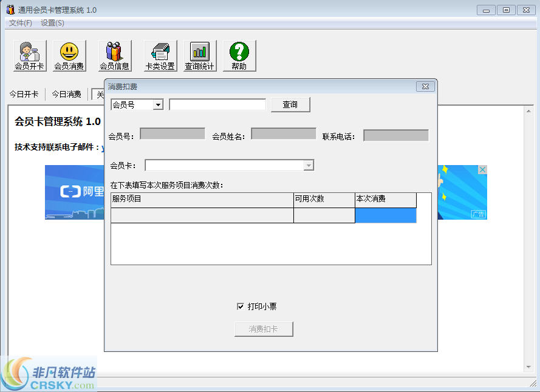540x392 pixels.
Task: Click the 阿里 advertisement banner
Action: click(x=75, y=192)
